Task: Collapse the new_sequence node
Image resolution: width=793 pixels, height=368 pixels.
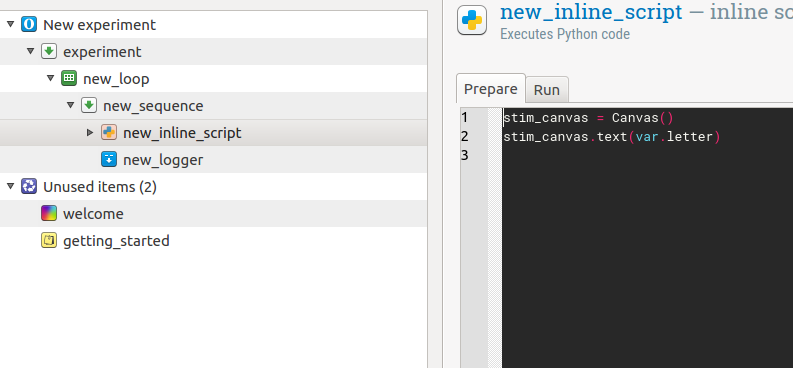Action: pyautogui.click(x=70, y=105)
